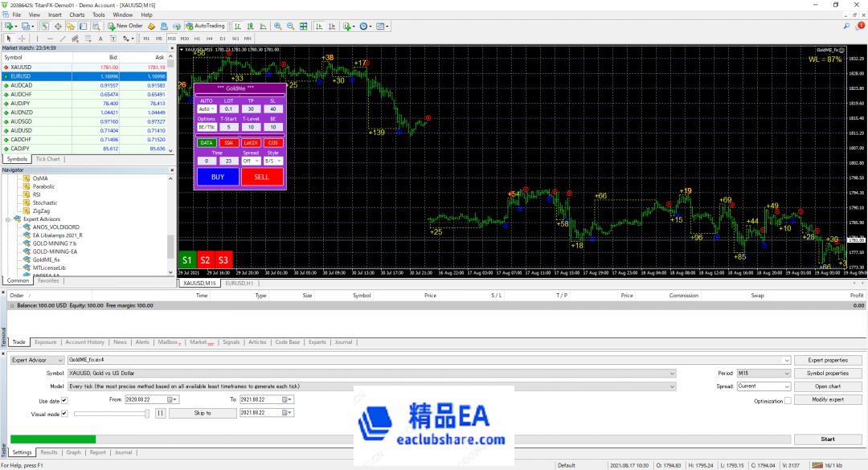Open the Expert Advisor type dropdown
Screen dimensions: 868x470
(37, 360)
